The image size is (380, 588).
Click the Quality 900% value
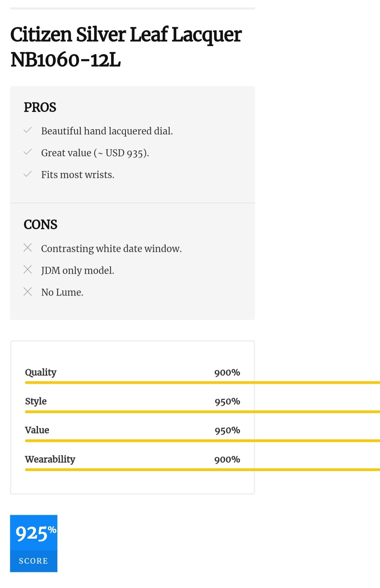point(227,373)
